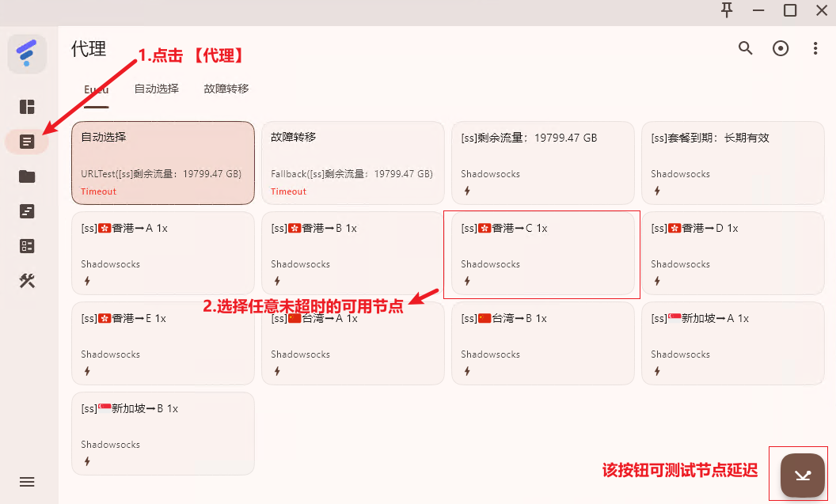Expand sidebar with hamburger menu
Screen dimensions: 836x504
pyautogui.click(x=27, y=482)
